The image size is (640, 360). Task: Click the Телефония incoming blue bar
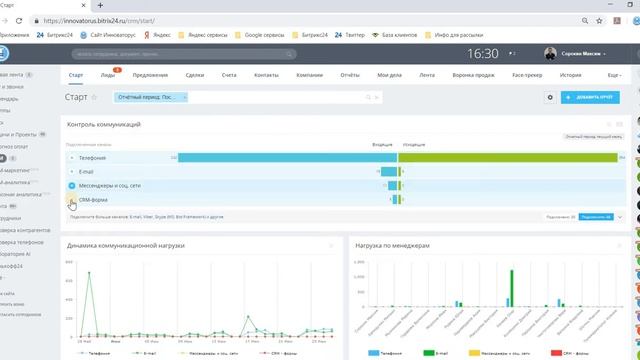tap(287, 158)
